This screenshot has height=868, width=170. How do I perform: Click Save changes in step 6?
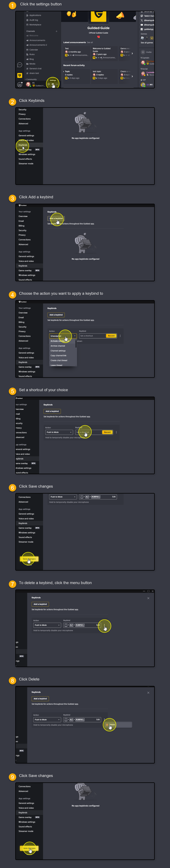(29, 559)
